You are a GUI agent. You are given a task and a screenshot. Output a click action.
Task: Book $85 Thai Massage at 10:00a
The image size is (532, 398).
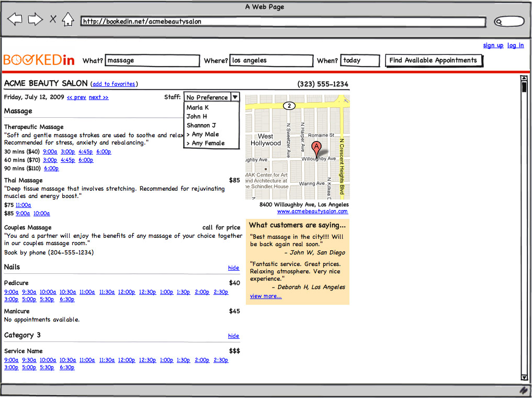tap(41, 213)
